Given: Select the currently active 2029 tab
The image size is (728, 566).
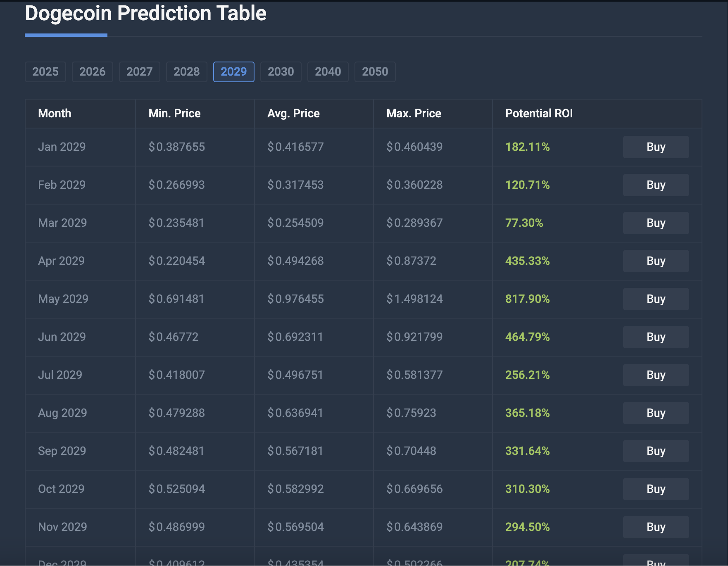Looking at the screenshot, I should (x=233, y=71).
